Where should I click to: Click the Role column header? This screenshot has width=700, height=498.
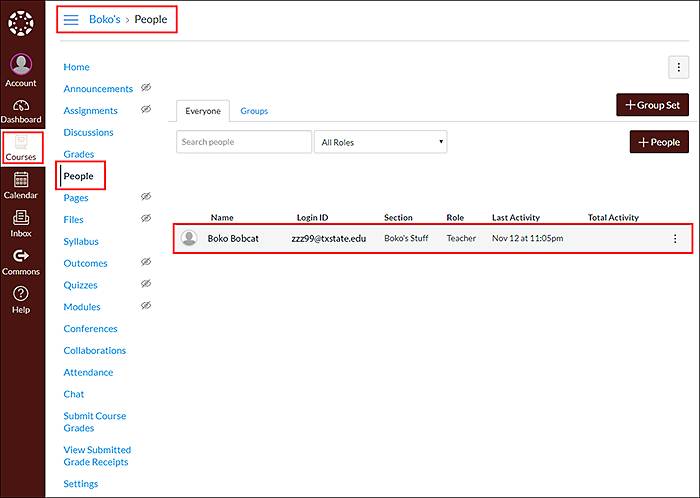[x=455, y=218]
